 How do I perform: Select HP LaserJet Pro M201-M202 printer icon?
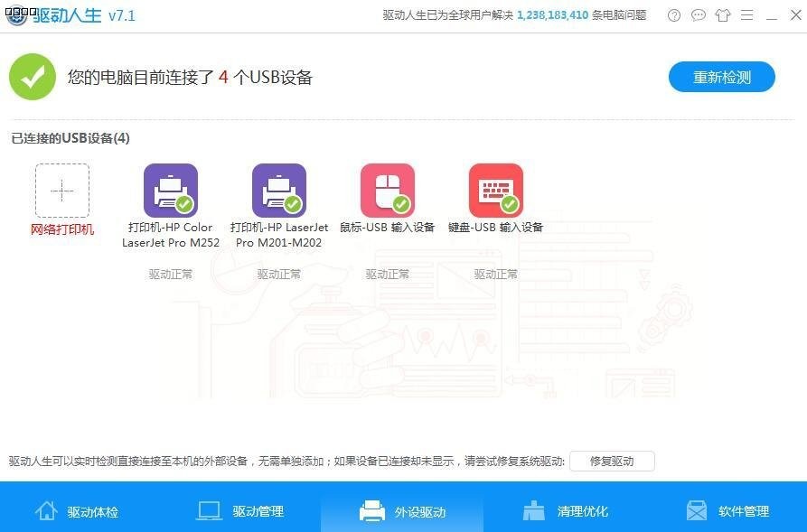pyautogui.click(x=279, y=191)
